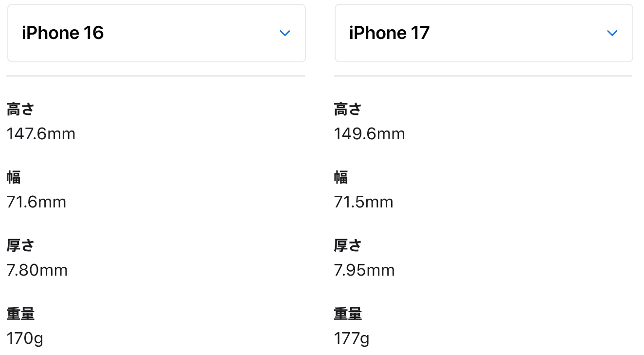Click the blue chevron beside iPhone 16
Viewport: 644px width, 355px height.
(285, 33)
